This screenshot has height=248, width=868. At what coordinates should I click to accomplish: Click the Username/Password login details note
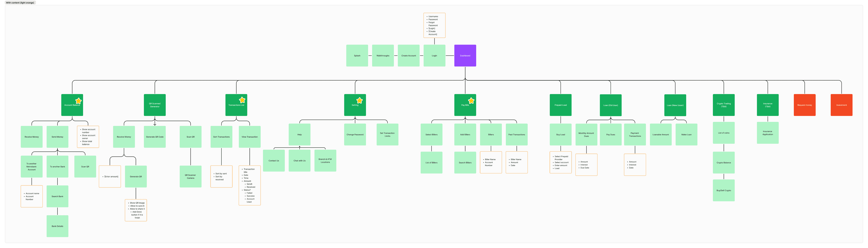click(434, 25)
